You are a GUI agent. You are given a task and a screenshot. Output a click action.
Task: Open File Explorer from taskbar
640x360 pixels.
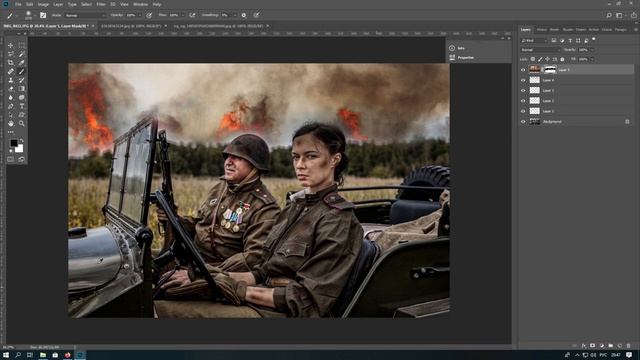pos(42,355)
